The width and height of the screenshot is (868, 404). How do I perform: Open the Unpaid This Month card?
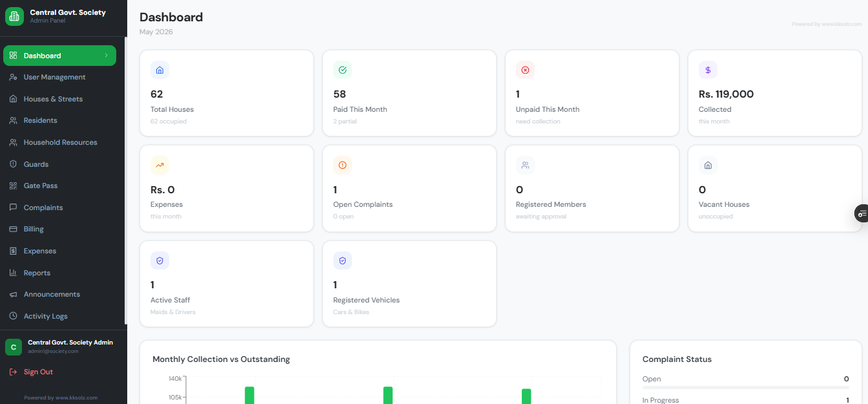[592, 93]
